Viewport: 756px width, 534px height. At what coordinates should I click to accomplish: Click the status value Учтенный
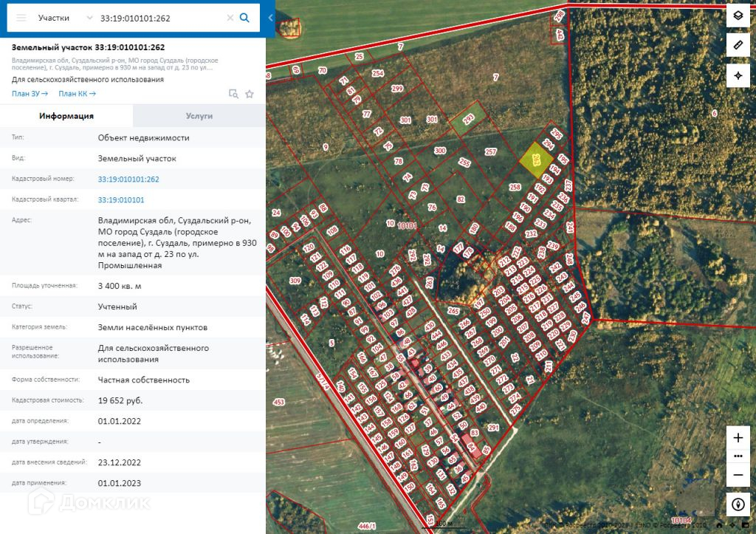click(117, 307)
